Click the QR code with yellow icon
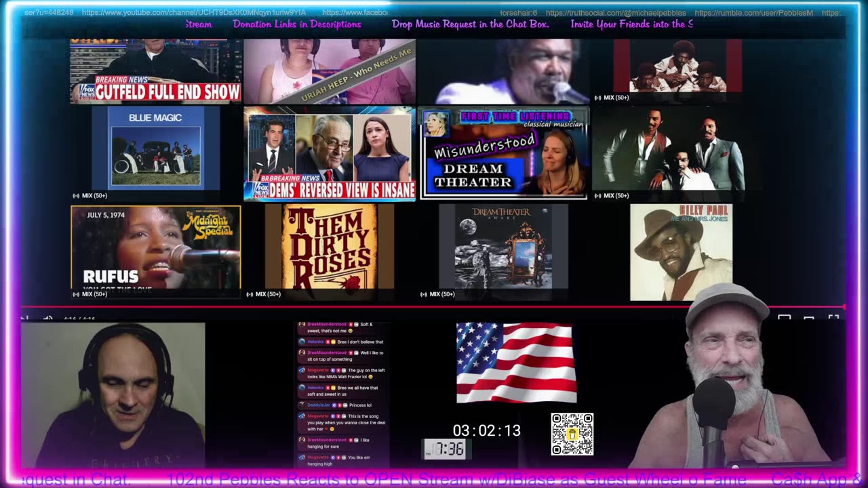The height and width of the screenshot is (488, 868). coord(572,434)
